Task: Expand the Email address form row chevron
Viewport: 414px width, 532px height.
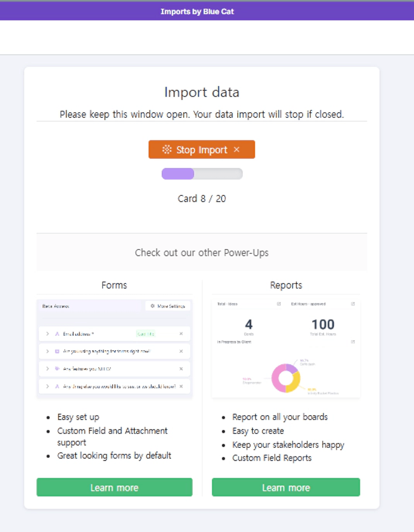Action: (48, 334)
